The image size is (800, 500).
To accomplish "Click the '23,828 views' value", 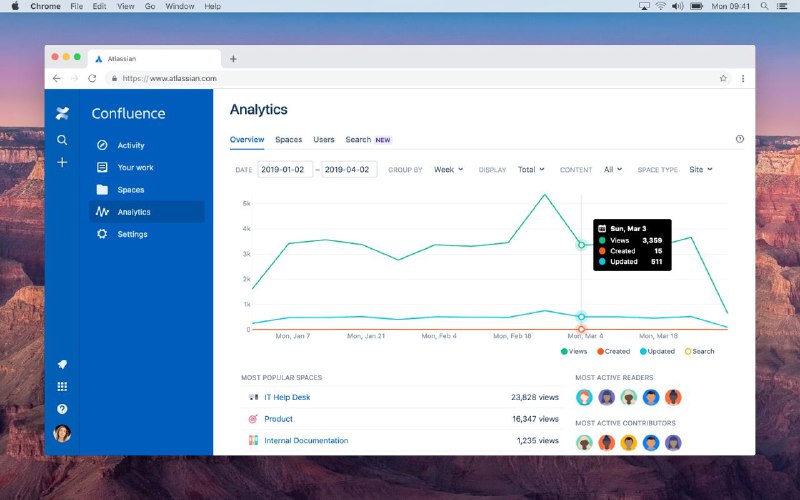I will pyautogui.click(x=535, y=397).
